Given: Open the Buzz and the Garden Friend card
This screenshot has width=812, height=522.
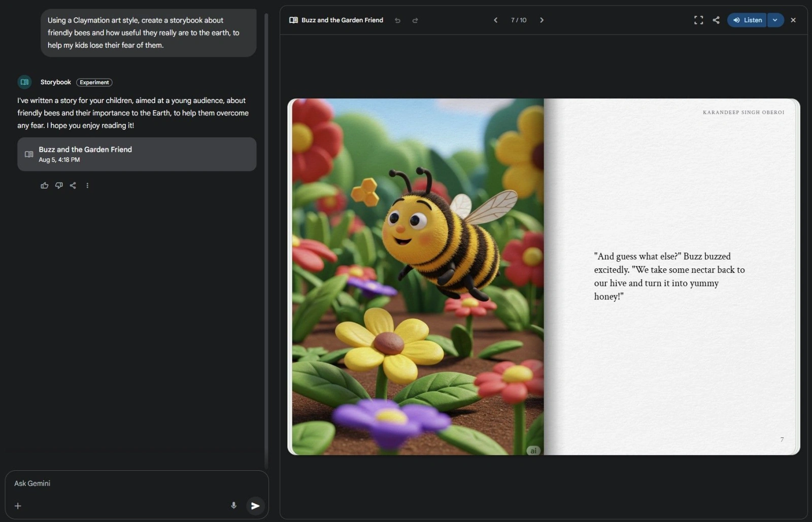Looking at the screenshot, I should (x=137, y=154).
